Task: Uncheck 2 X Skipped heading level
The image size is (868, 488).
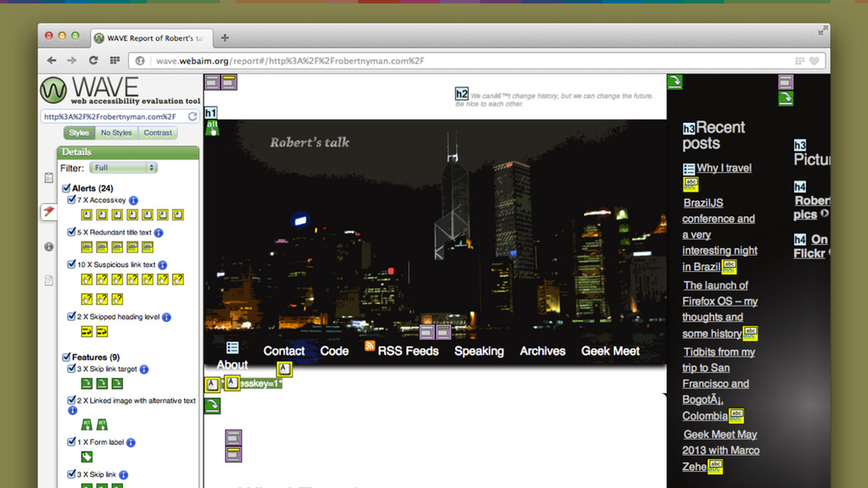Action: [x=71, y=317]
